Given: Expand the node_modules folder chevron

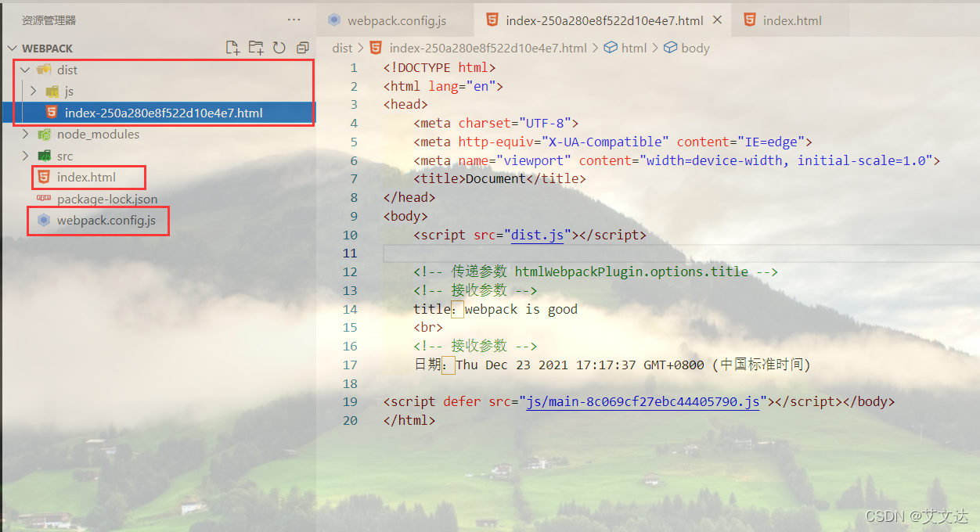Looking at the screenshot, I should [25, 135].
